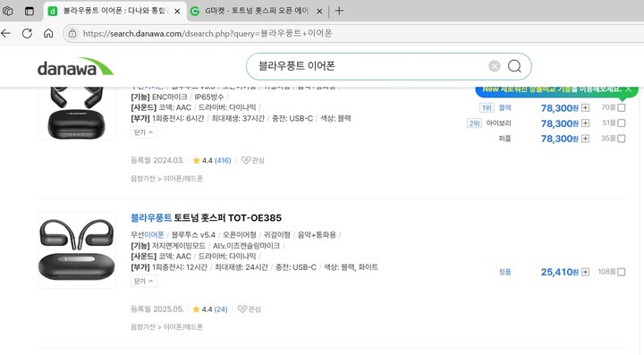Reload the current page
The height and width of the screenshot is (355, 644).
[x=27, y=33]
